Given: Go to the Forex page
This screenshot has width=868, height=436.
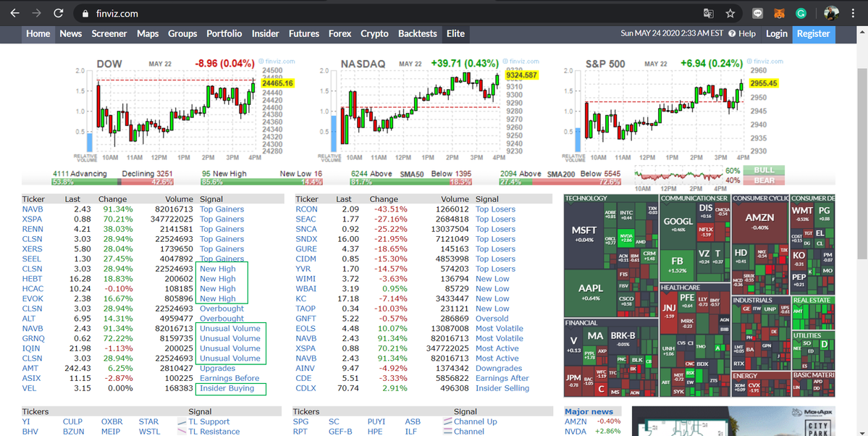Looking at the screenshot, I should [x=340, y=34].
